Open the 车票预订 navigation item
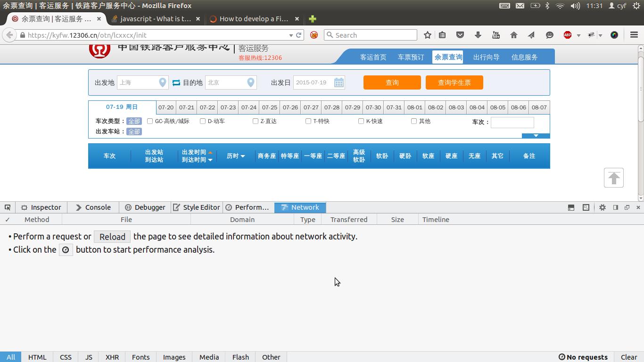 pos(411,57)
